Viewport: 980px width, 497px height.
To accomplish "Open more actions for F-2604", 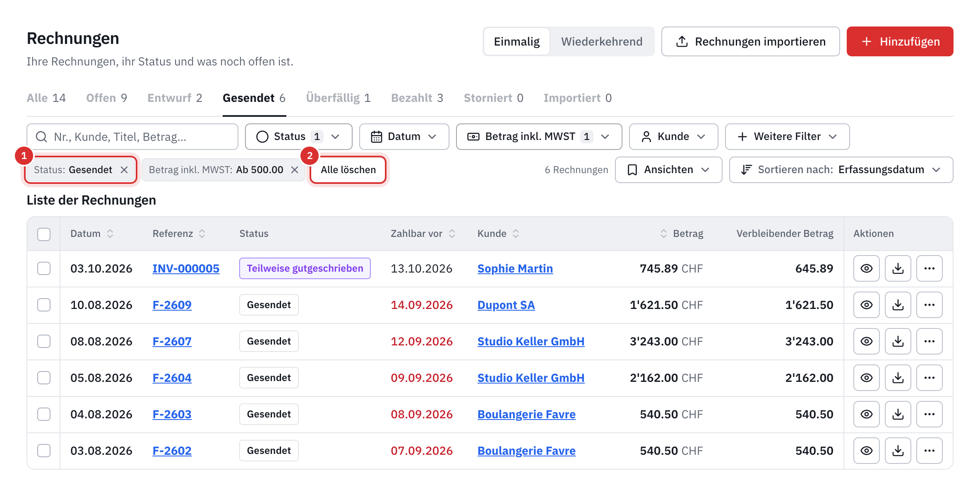I will point(929,378).
